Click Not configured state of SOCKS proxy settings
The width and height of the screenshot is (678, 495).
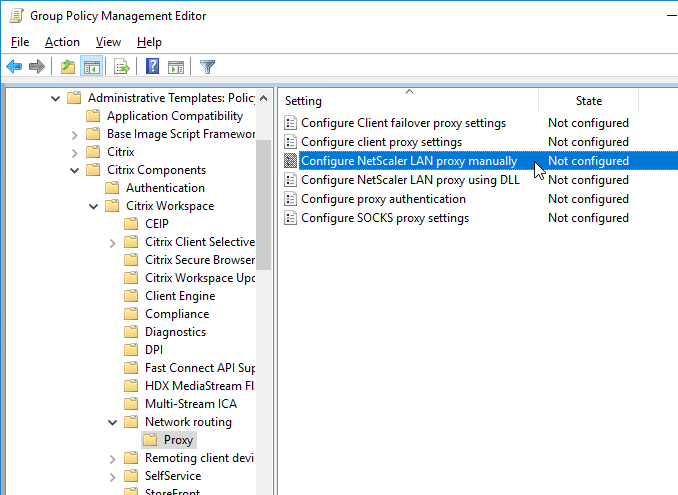tap(588, 218)
